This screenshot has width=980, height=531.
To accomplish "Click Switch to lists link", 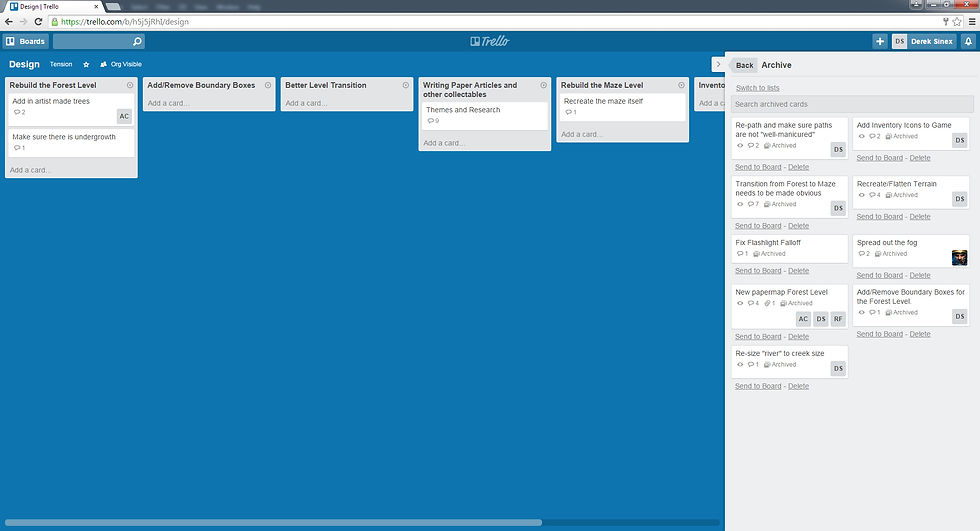I will (758, 88).
